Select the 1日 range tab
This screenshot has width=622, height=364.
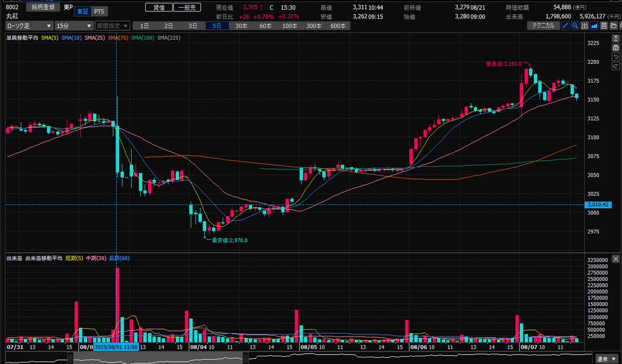[x=145, y=26]
